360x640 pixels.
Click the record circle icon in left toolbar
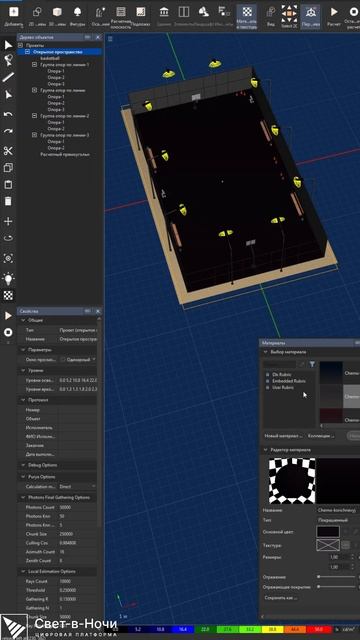(x=8, y=333)
